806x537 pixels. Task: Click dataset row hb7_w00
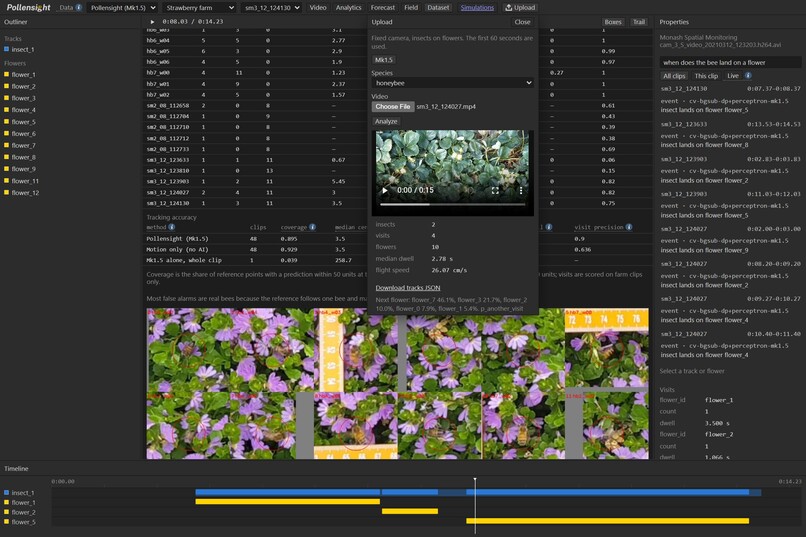pyautogui.click(x=397, y=73)
